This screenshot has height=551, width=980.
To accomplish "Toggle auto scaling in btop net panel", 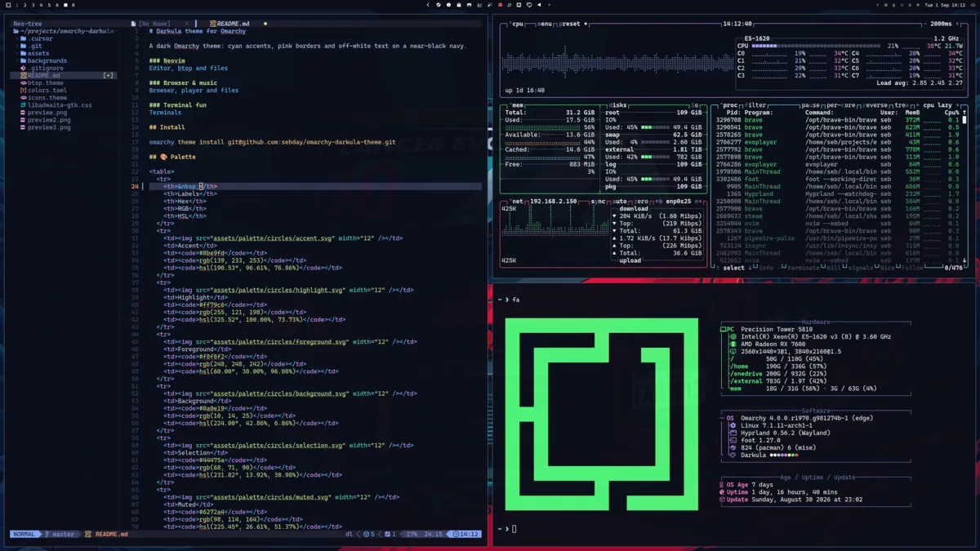I will click(619, 201).
